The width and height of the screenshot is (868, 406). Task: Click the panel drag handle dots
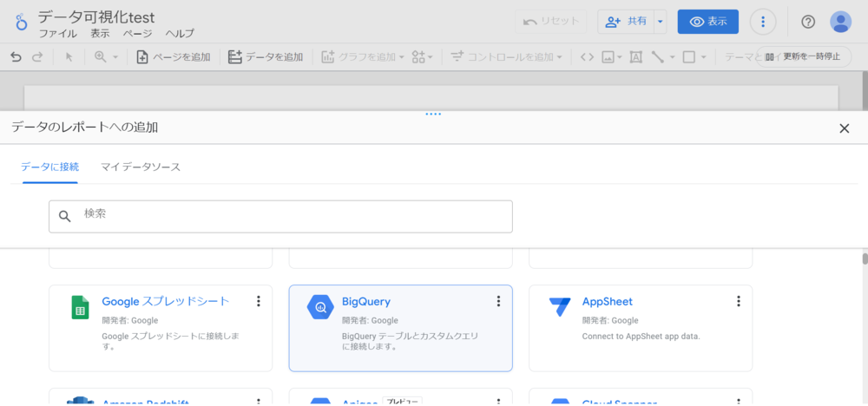click(x=433, y=114)
